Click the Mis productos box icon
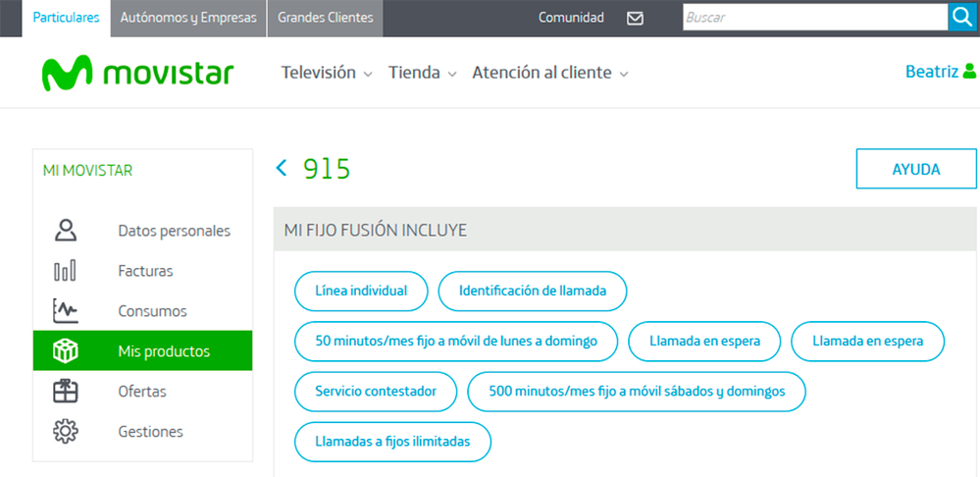Image resolution: width=980 pixels, height=477 pixels. [x=66, y=351]
